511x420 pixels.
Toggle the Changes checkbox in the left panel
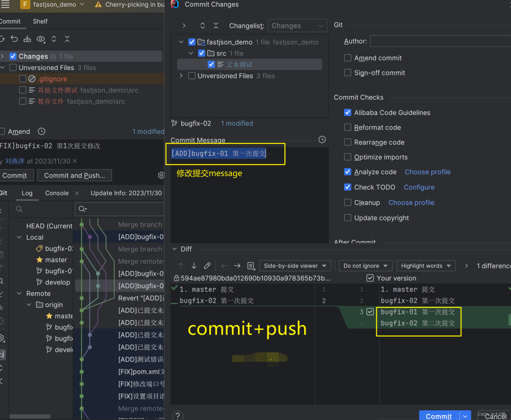tap(13, 56)
